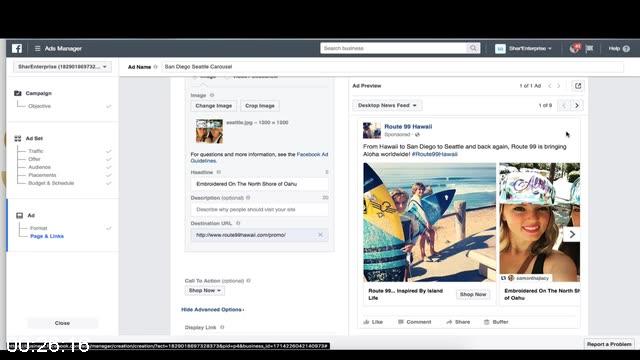Click the Ad section icon in sidebar
The image size is (640, 360).
pos(19,215)
